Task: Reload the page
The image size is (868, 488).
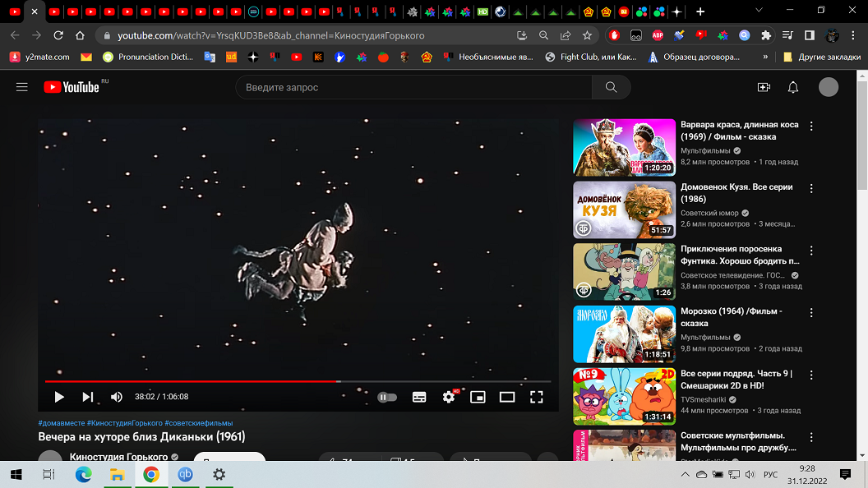Action: 58,35
